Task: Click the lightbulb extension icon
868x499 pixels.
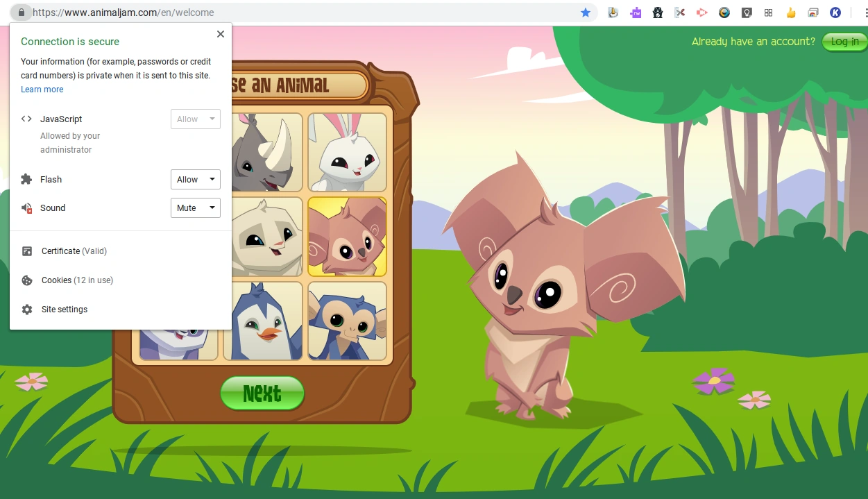Action: (x=747, y=12)
